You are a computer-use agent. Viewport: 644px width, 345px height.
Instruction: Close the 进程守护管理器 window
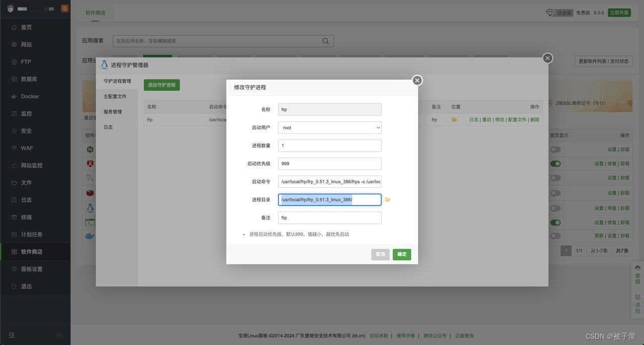coord(548,58)
